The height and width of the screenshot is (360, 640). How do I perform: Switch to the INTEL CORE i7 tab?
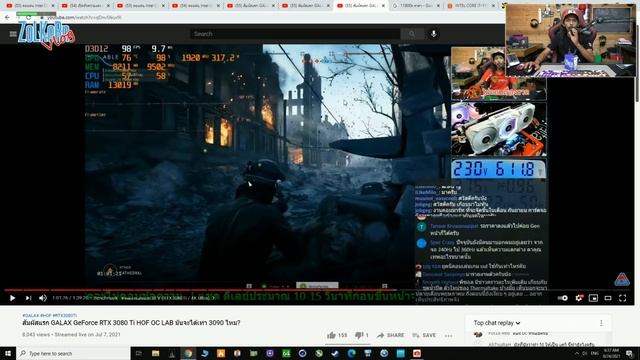click(x=470, y=6)
